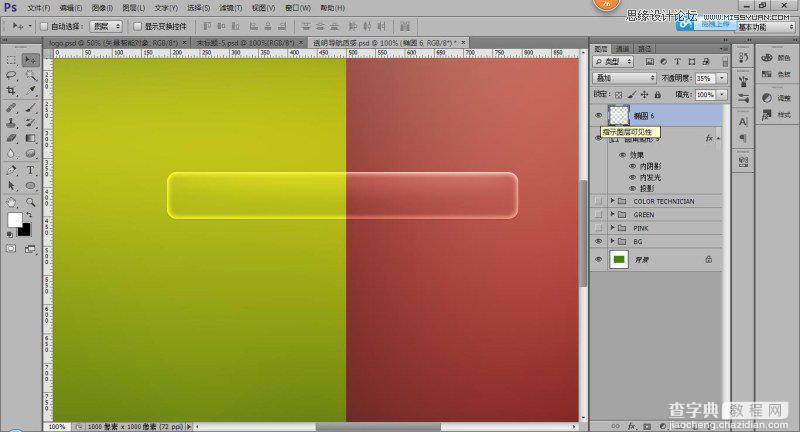This screenshot has height=432, width=800.
Task: Show the GREEN group
Action: coord(598,215)
